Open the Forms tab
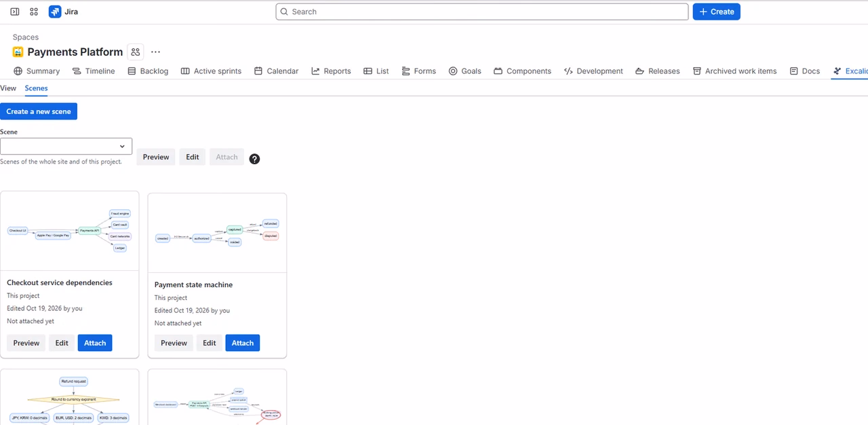 [x=418, y=71]
